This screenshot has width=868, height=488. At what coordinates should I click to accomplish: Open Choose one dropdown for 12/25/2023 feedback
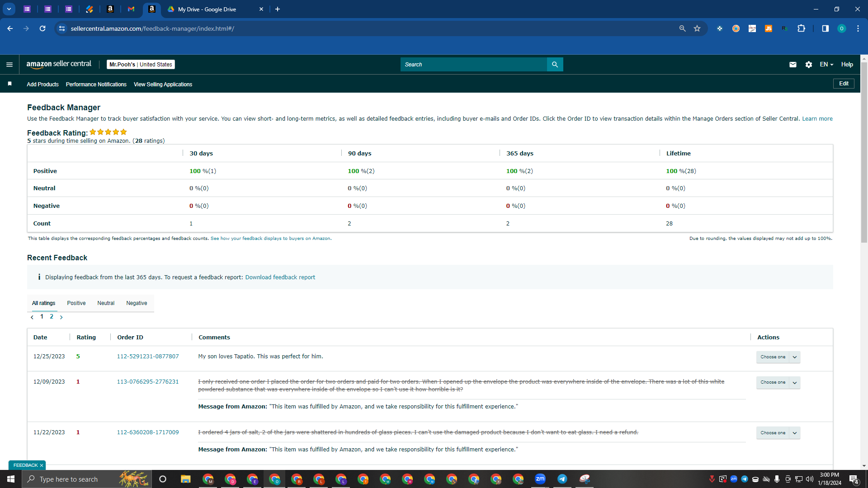coord(778,357)
